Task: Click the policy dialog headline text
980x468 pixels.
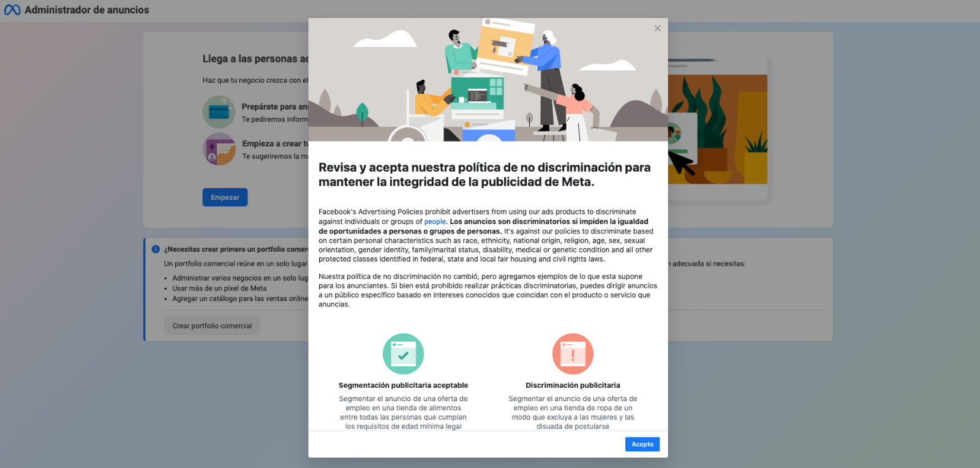Action: point(484,175)
